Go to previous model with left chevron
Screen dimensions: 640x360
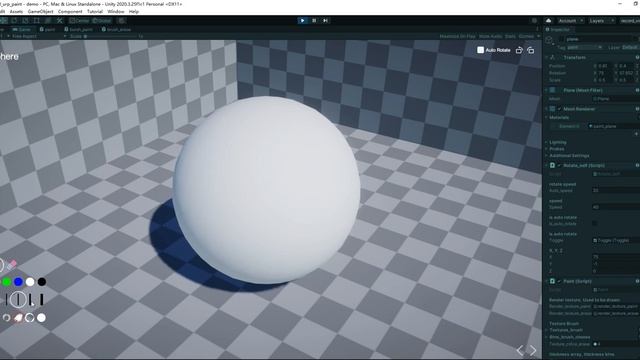pos(520,350)
